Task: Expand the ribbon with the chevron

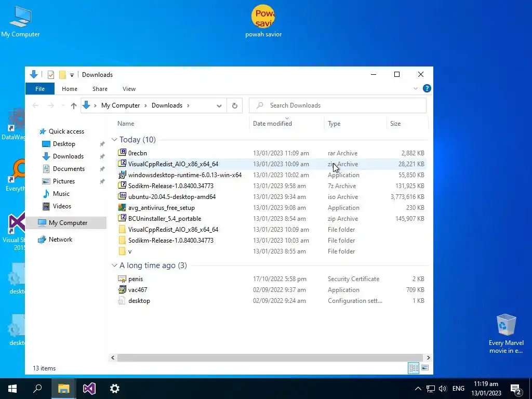Action: pos(415,88)
